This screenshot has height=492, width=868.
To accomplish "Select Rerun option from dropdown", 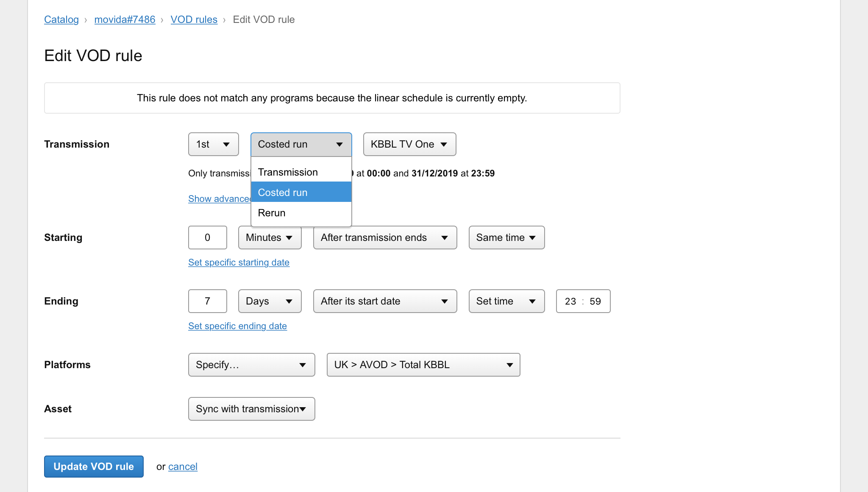I will 302,213.
